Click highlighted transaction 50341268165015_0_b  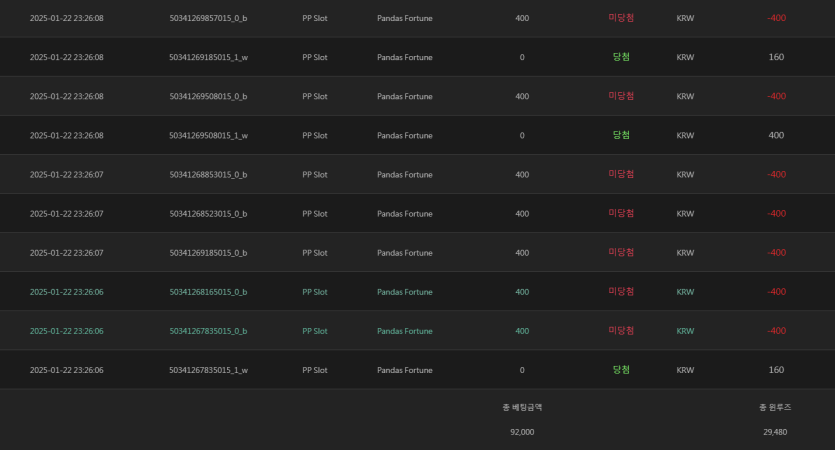(208, 291)
